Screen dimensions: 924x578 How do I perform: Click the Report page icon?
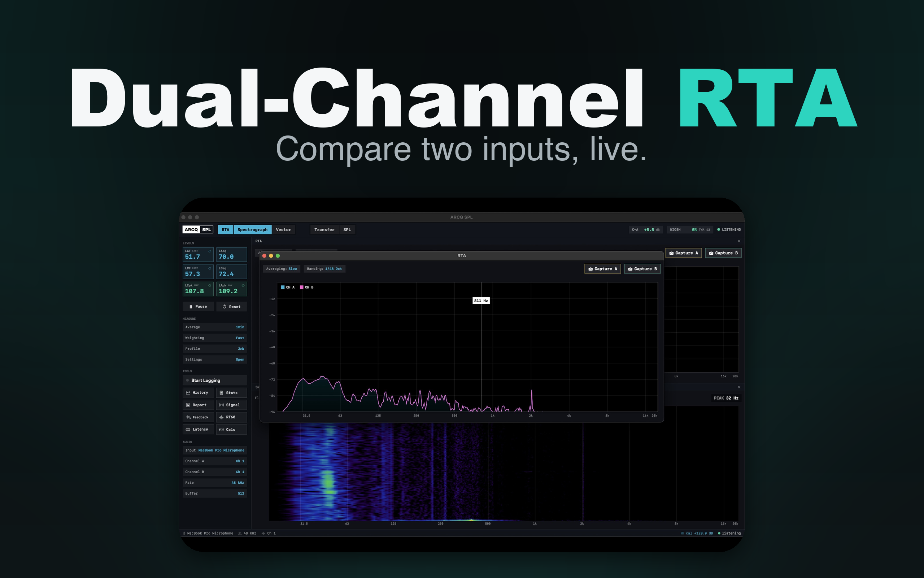[x=188, y=405]
